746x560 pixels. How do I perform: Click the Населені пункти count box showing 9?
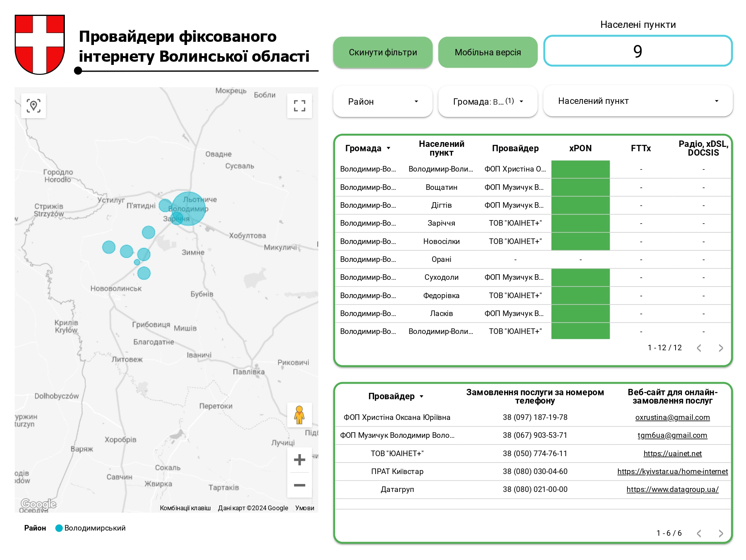[x=638, y=51]
